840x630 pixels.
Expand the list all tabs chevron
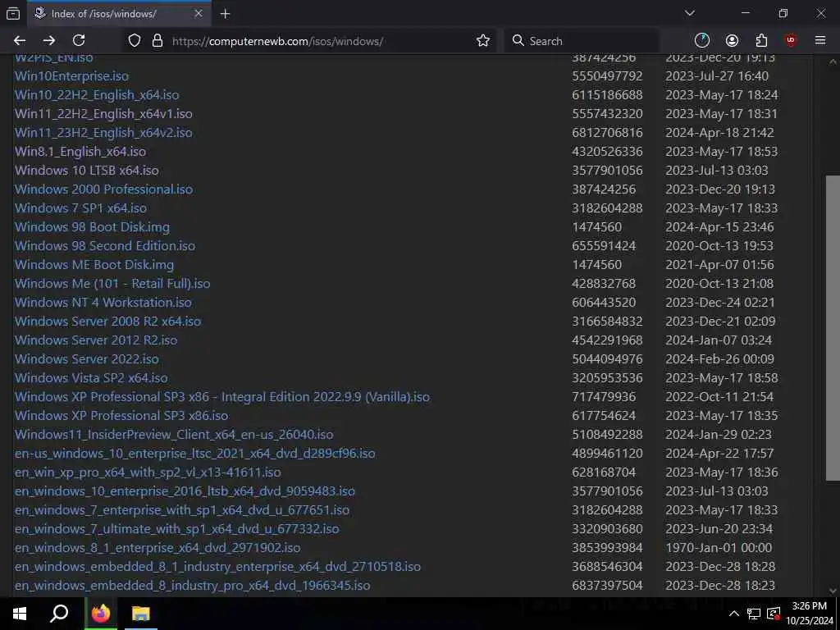(x=689, y=13)
